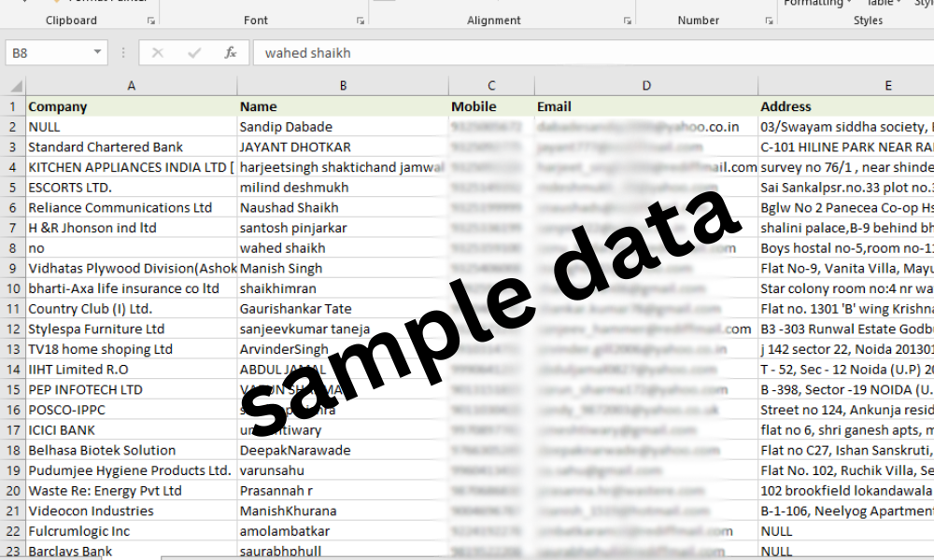Open Font group dialog launcher
Viewport: 934px width, 560px height.
[x=361, y=21]
